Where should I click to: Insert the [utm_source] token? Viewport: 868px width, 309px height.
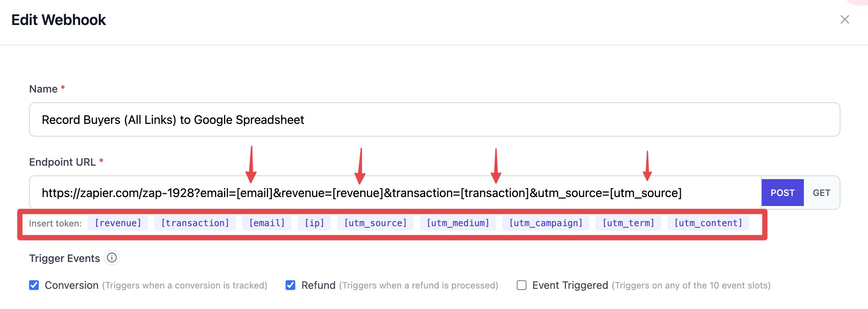[375, 223]
